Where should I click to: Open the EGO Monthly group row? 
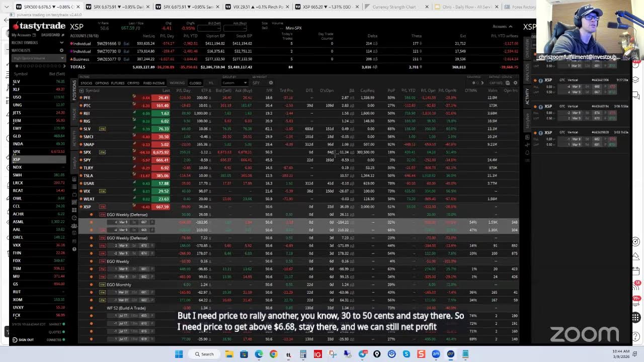coord(119,285)
